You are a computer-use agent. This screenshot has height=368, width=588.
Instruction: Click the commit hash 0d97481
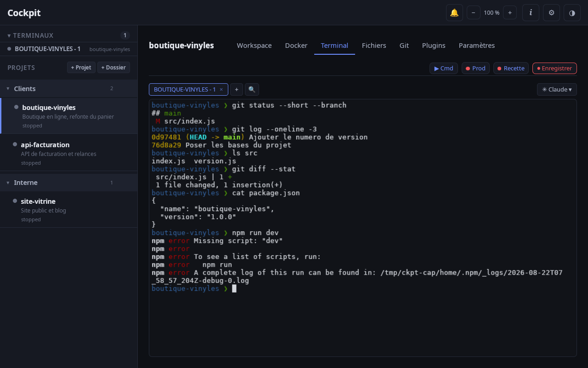pyautogui.click(x=166, y=137)
